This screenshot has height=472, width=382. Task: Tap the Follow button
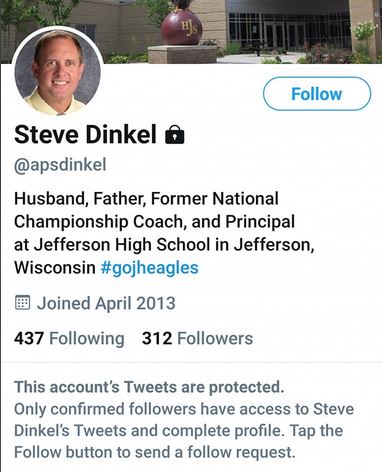[317, 94]
